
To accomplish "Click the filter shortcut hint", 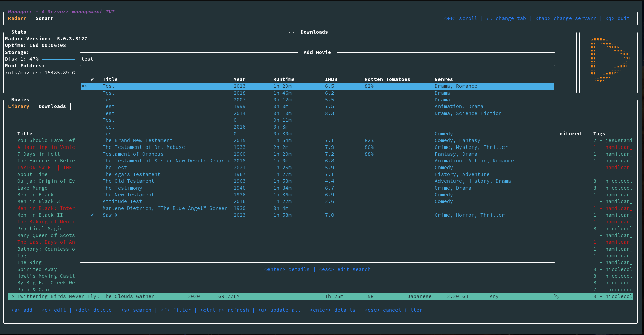I will 176,310.
